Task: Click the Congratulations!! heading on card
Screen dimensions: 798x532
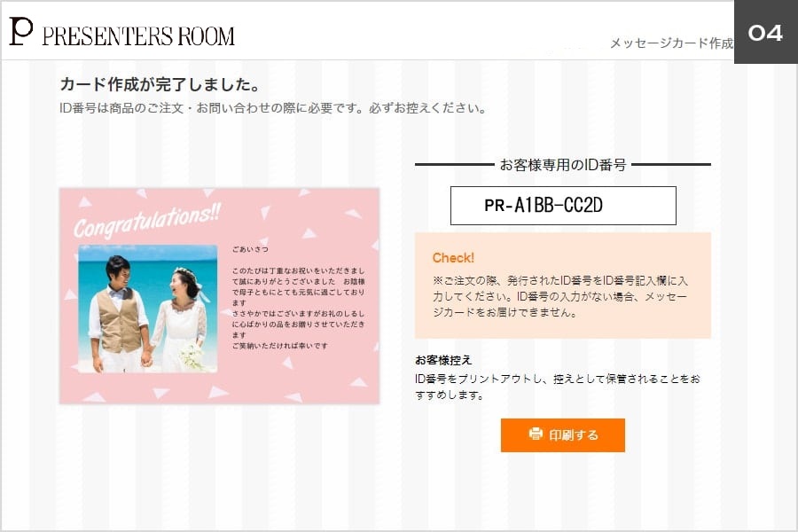Action: 147,221
